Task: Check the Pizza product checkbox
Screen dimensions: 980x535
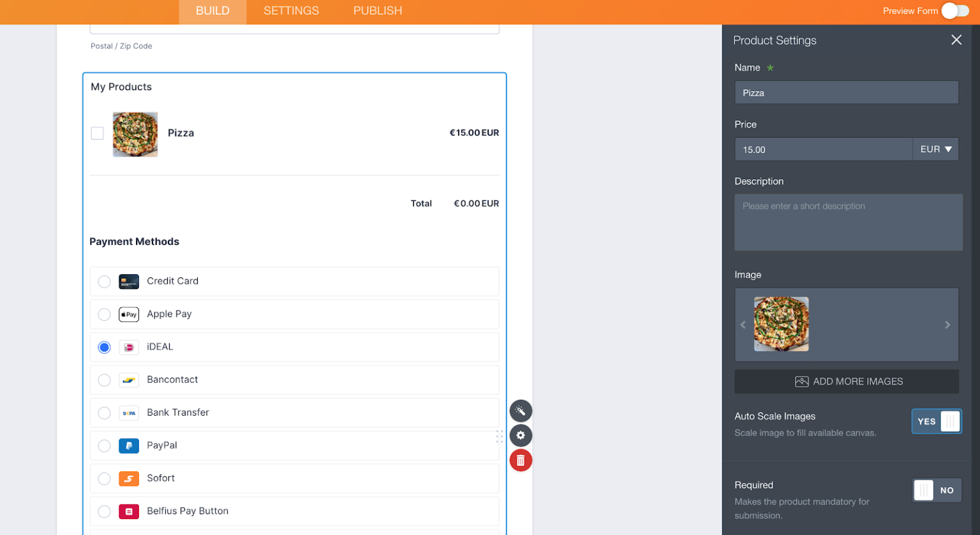Action: point(97,133)
